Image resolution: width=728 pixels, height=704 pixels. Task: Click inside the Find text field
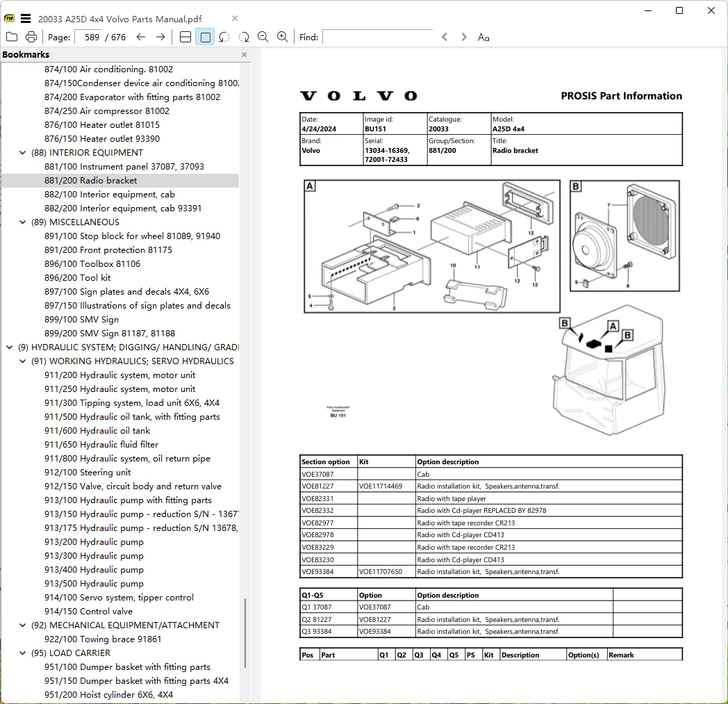pyautogui.click(x=378, y=37)
